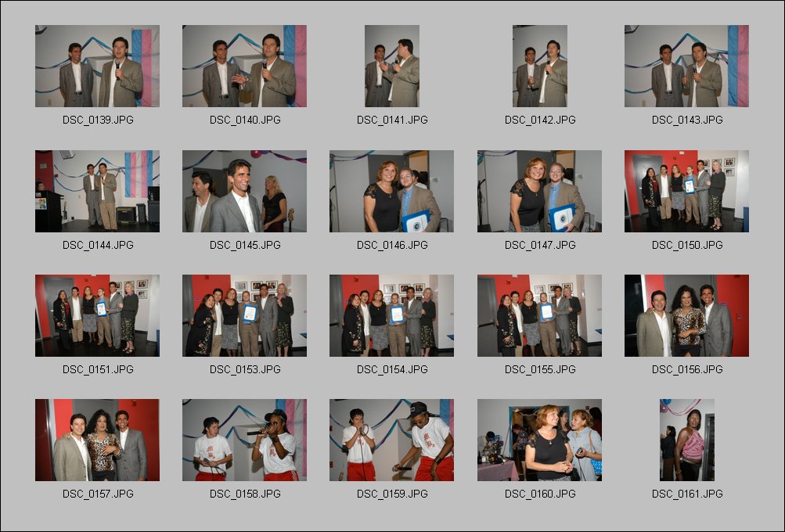Select the label DSC_0145.JPG
The width and height of the screenshot is (785, 532).
245,245
